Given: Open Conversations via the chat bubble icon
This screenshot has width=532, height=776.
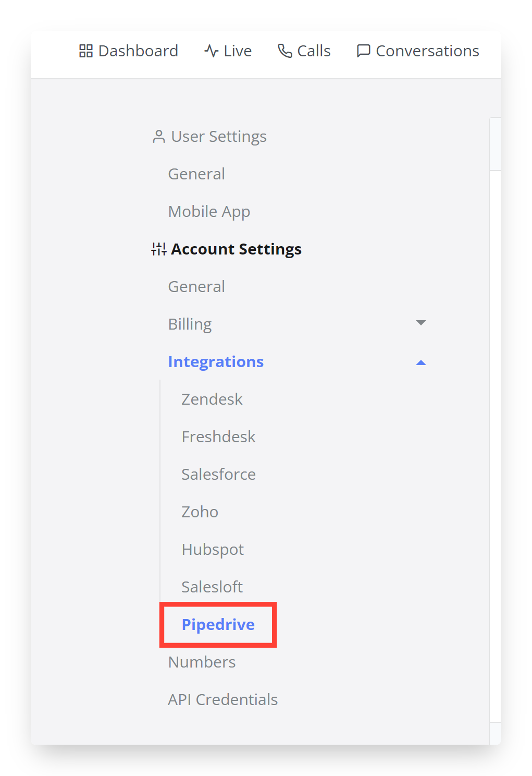Looking at the screenshot, I should pyautogui.click(x=363, y=51).
